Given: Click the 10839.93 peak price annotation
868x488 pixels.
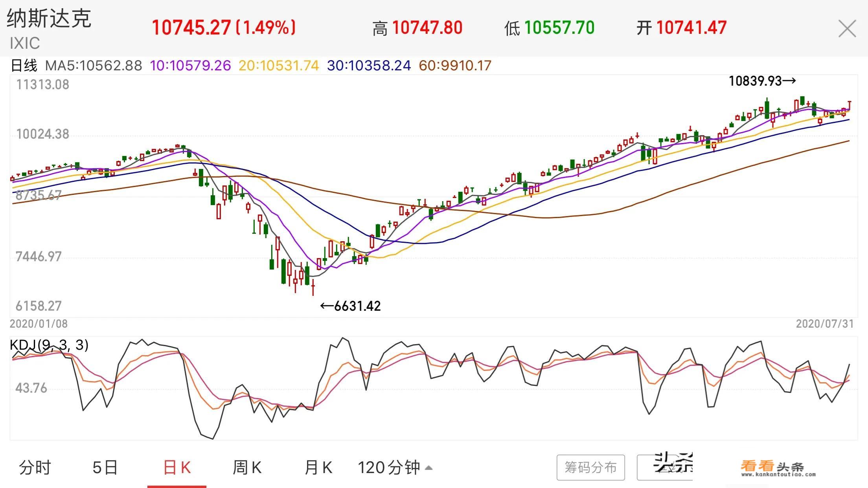Looking at the screenshot, I should click(762, 81).
